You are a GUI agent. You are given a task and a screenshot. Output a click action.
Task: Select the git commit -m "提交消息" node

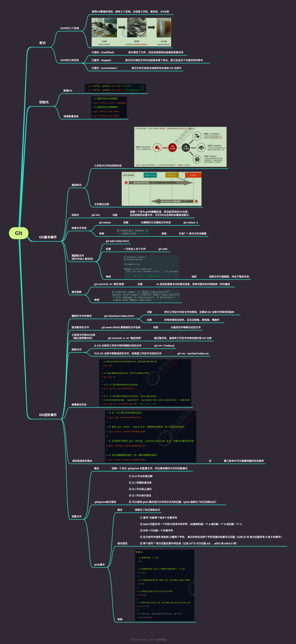click(x=109, y=284)
